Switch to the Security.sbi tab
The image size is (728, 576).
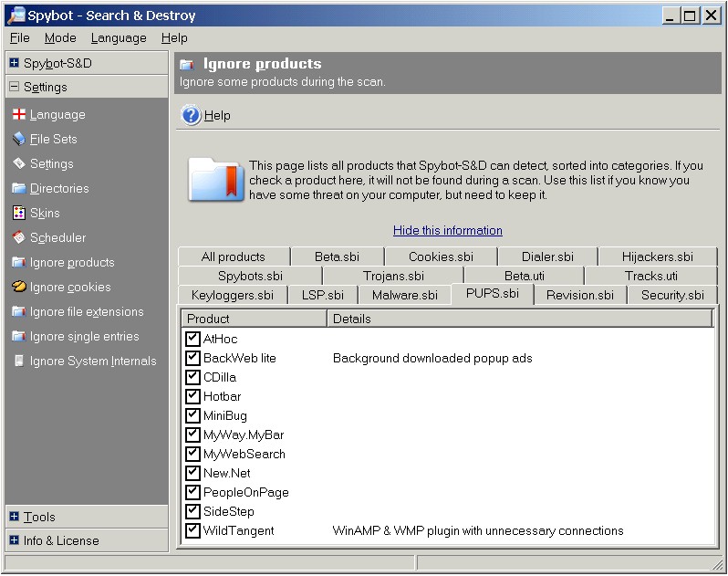(x=672, y=295)
